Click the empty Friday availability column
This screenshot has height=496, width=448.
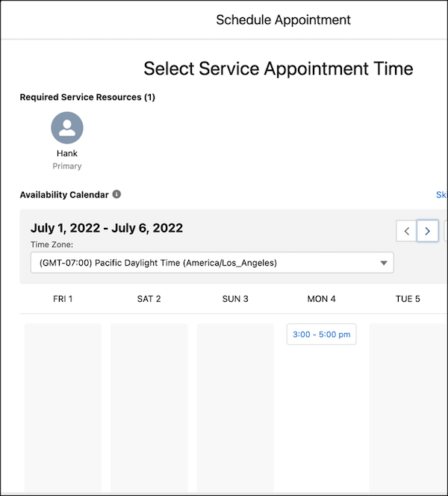(x=63, y=408)
